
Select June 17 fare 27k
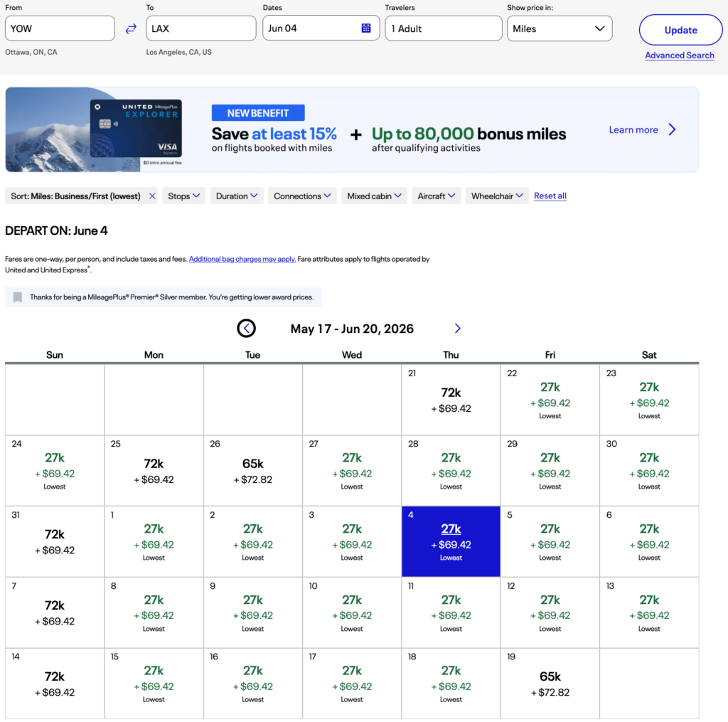click(352, 684)
